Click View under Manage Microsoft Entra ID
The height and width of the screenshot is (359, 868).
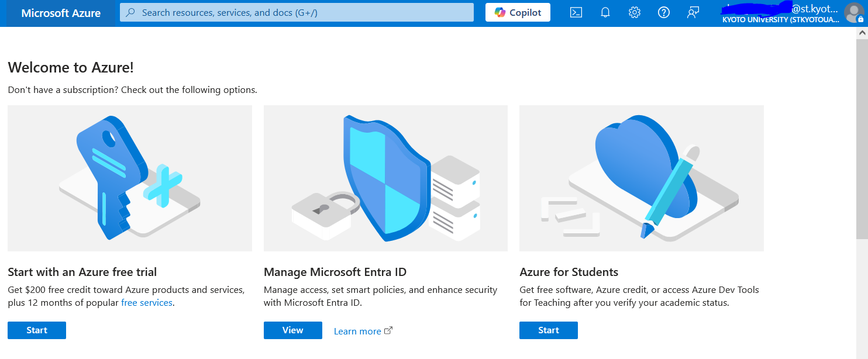[292, 330]
